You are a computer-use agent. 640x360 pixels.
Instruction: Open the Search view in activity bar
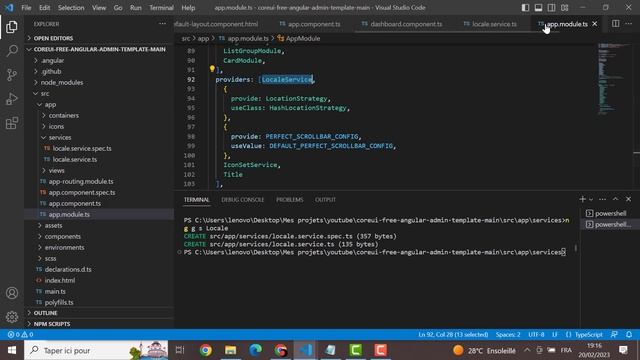(x=12, y=51)
